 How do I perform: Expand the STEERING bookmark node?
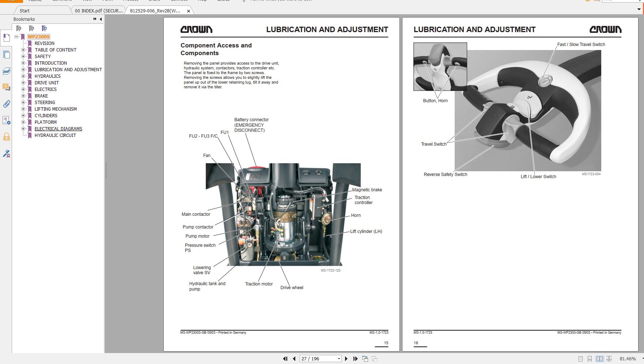coord(23,102)
